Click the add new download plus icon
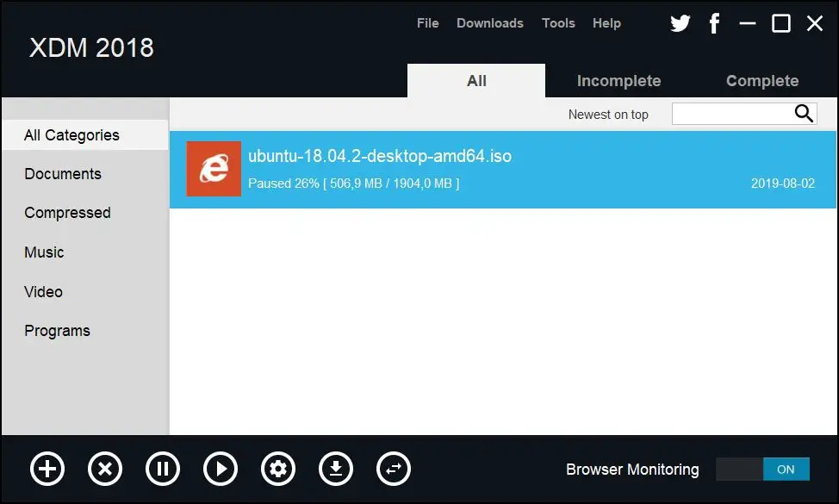The height and width of the screenshot is (504, 839). 47,470
